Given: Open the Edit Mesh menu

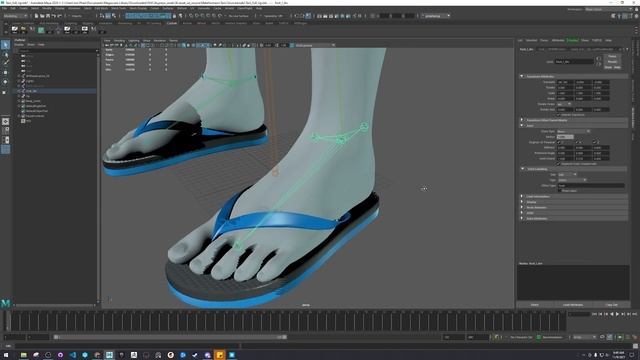Looking at the screenshot, I should (101, 8).
